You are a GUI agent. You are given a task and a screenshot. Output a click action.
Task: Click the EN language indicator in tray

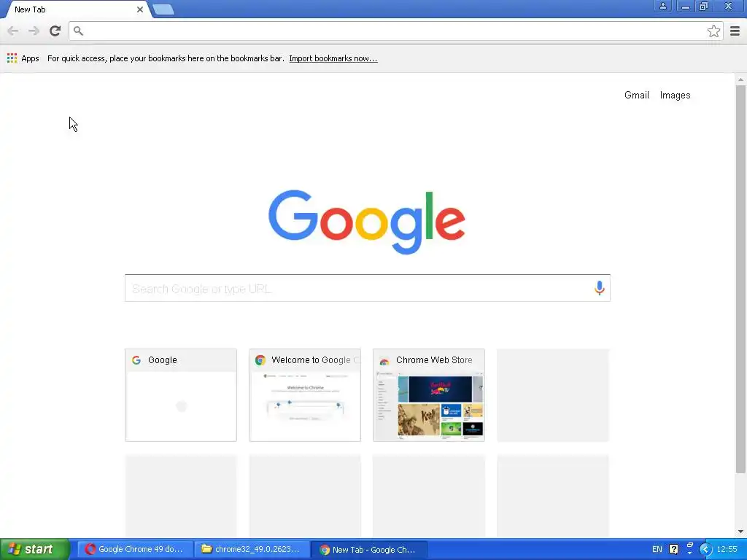[x=657, y=549]
